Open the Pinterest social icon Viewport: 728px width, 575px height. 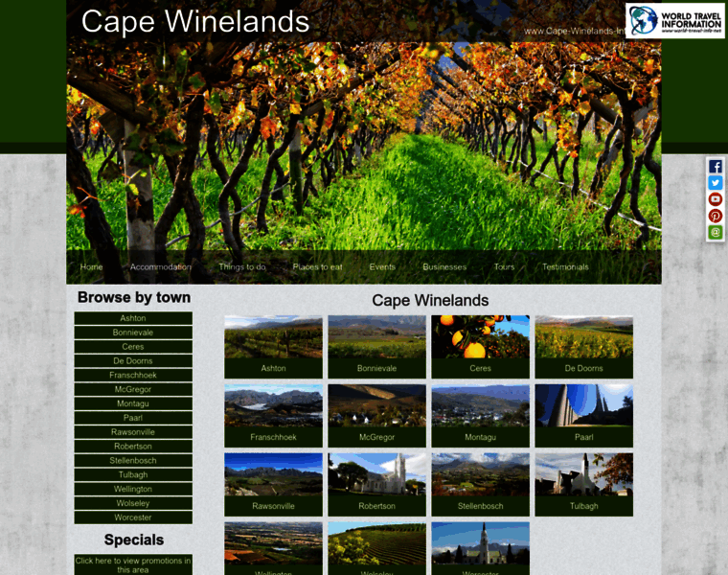click(x=715, y=216)
